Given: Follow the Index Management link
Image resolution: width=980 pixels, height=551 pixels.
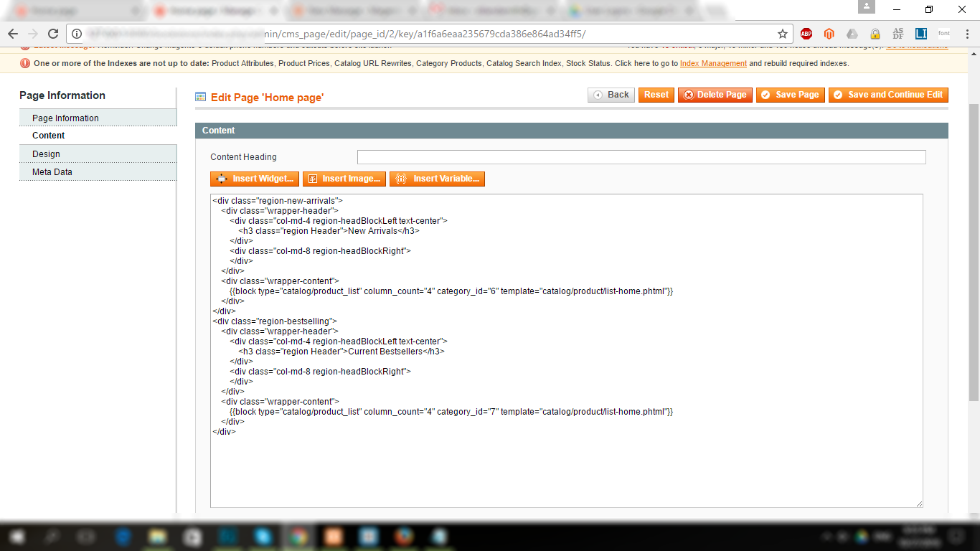Looking at the screenshot, I should [713, 63].
